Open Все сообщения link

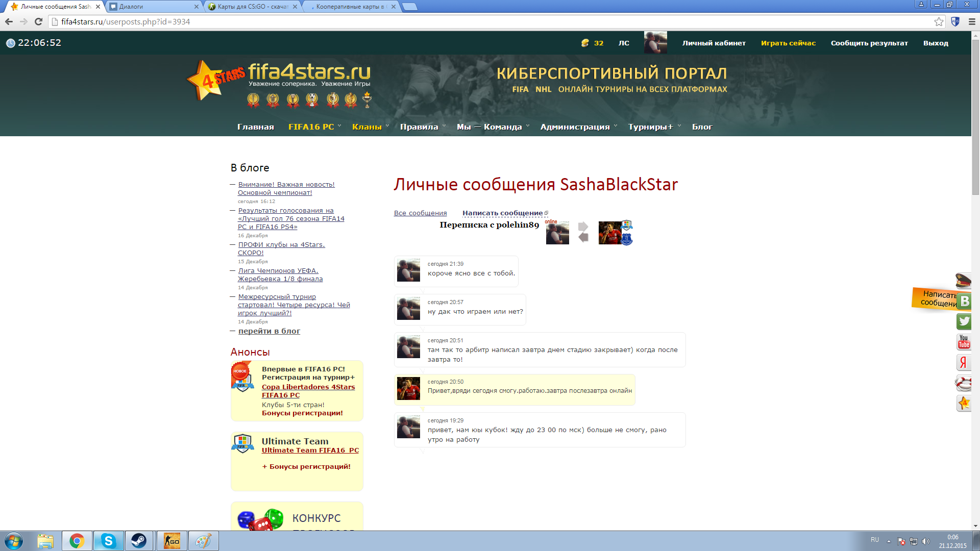click(x=420, y=213)
